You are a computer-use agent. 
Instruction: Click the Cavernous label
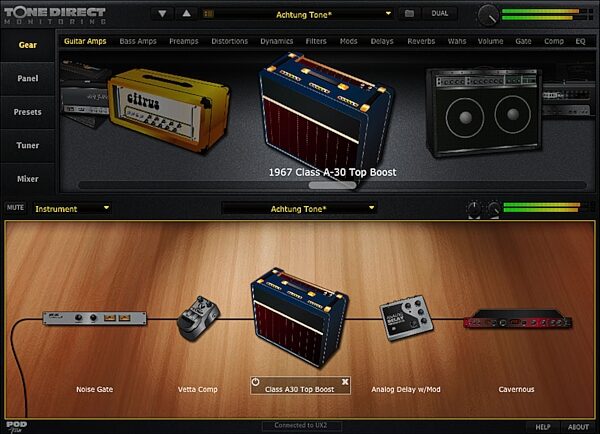516,389
